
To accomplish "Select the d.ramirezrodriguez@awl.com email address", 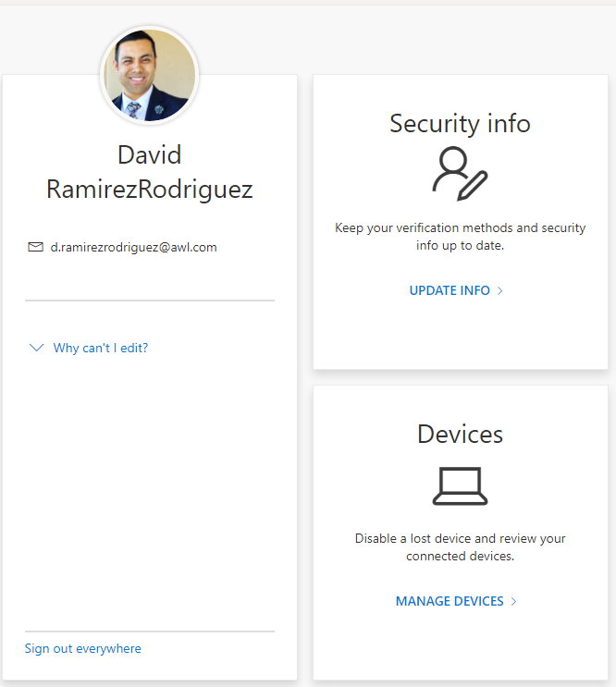I will pos(133,247).
